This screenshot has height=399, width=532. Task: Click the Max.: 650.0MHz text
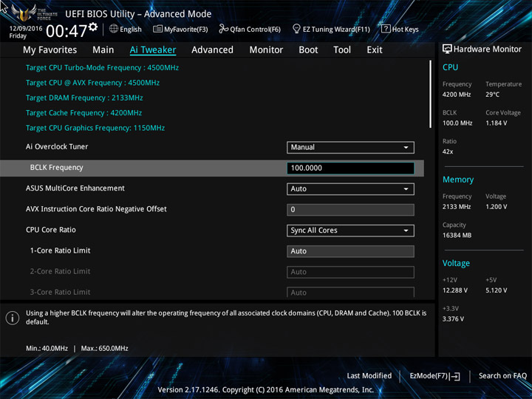pos(104,349)
